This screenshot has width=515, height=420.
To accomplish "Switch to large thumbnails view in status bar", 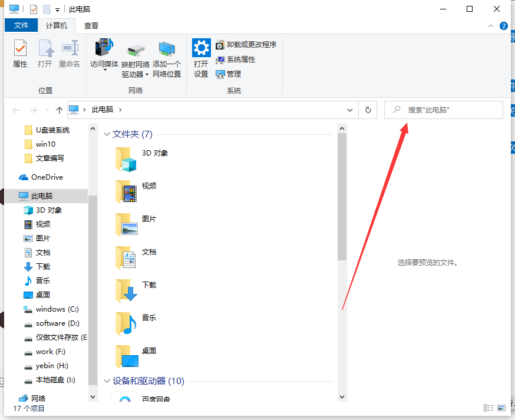I will 501,408.
